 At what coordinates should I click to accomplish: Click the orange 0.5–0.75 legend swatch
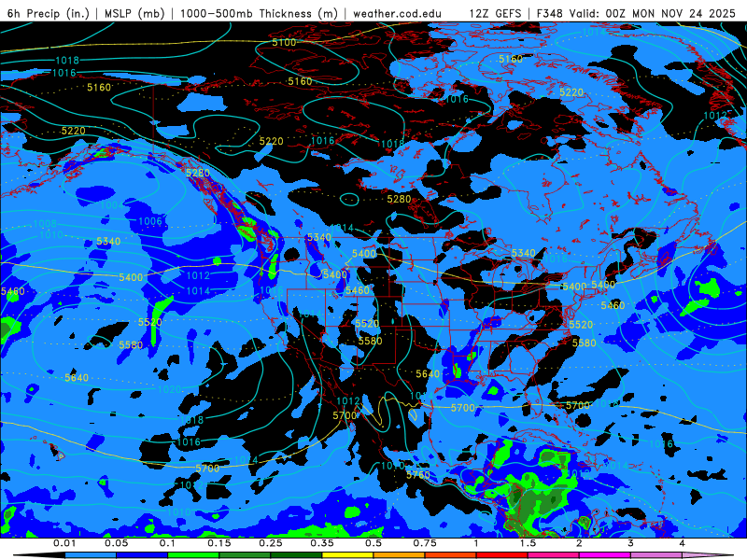[400, 555]
